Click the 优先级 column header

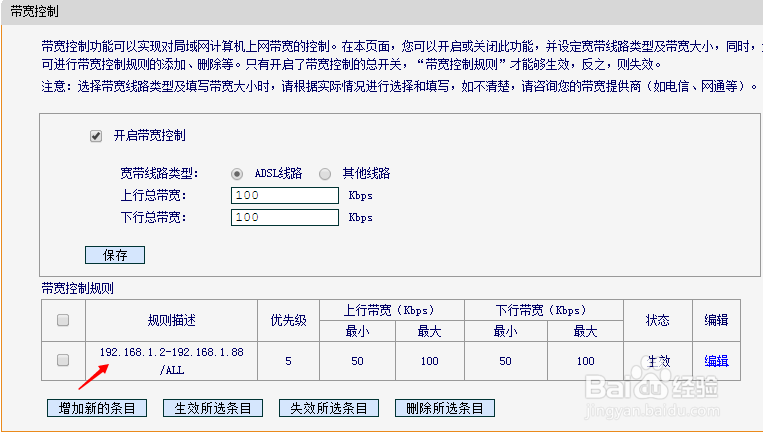coord(289,320)
